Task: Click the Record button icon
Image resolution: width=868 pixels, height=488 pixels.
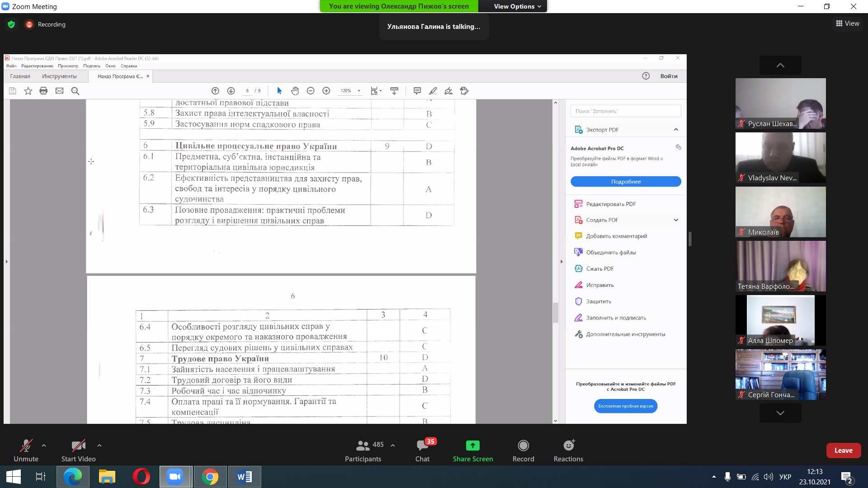Action: tap(523, 446)
